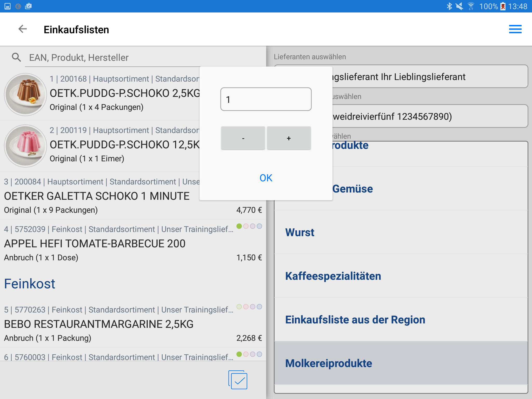Tap the muted sound status icon
532x399 pixels.
pos(460,6)
